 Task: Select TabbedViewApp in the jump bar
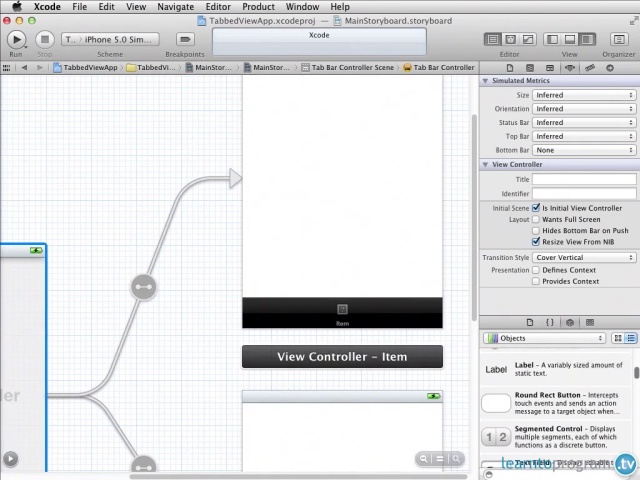85,68
